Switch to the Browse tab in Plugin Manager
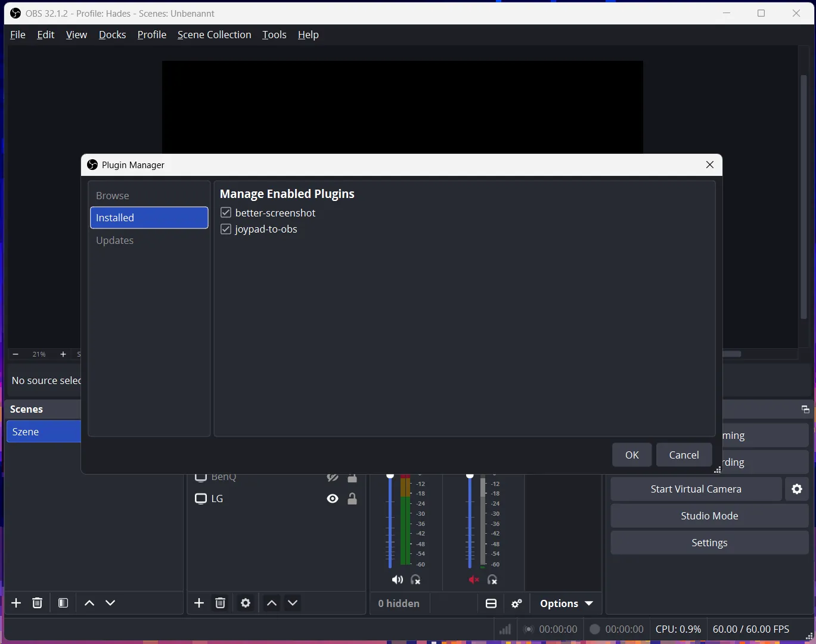The height and width of the screenshot is (644, 816). pyautogui.click(x=149, y=196)
